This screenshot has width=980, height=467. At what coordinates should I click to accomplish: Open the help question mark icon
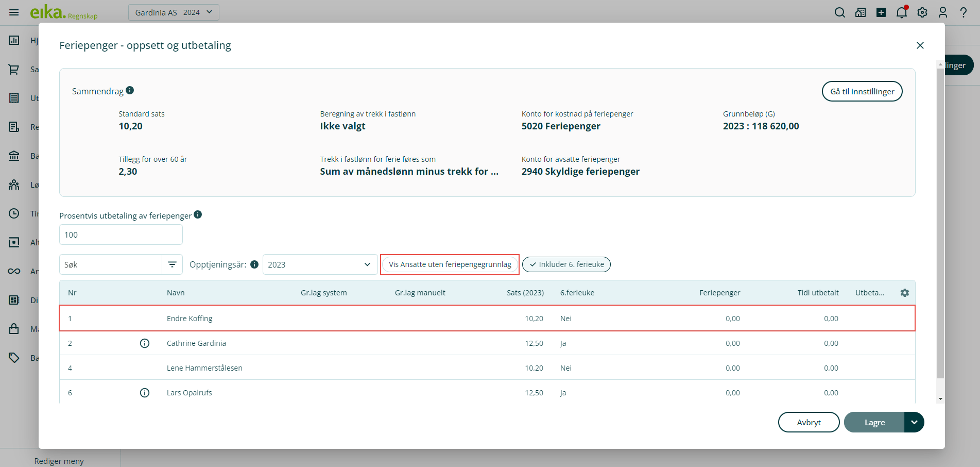963,12
